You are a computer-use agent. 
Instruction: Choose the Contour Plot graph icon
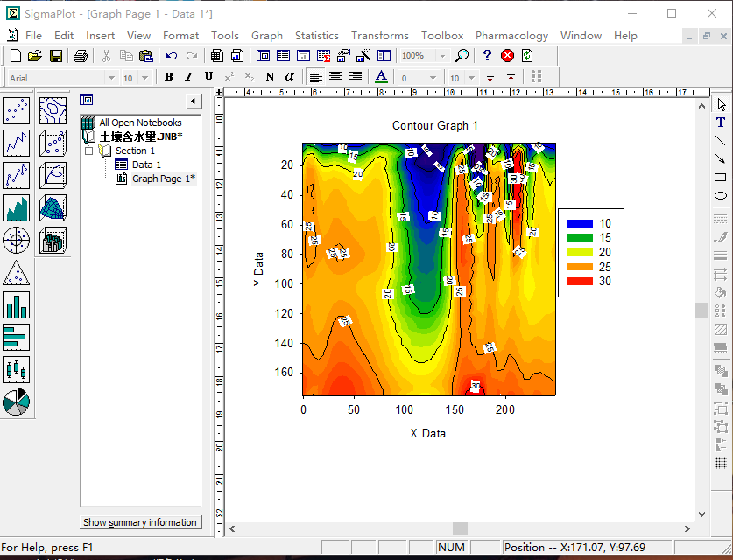tap(53, 111)
